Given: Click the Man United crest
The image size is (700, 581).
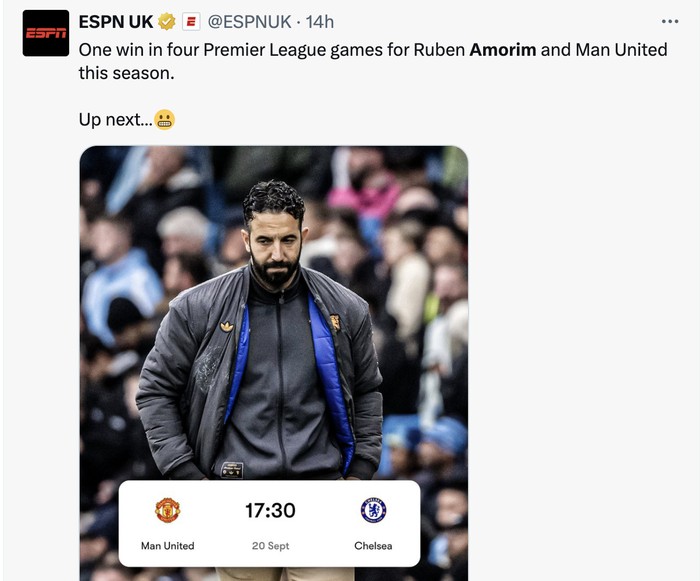Looking at the screenshot, I should 168,510.
